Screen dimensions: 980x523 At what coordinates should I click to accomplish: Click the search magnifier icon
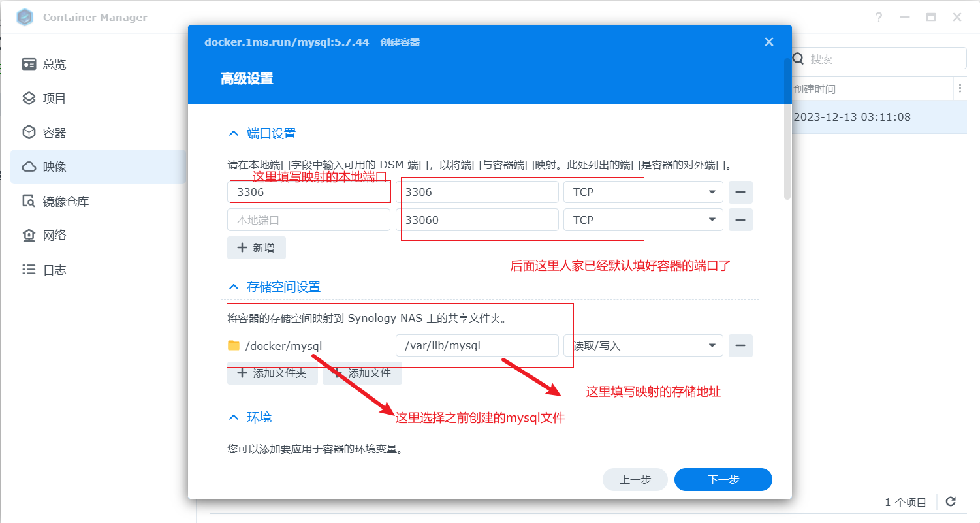click(x=798, y=58)
